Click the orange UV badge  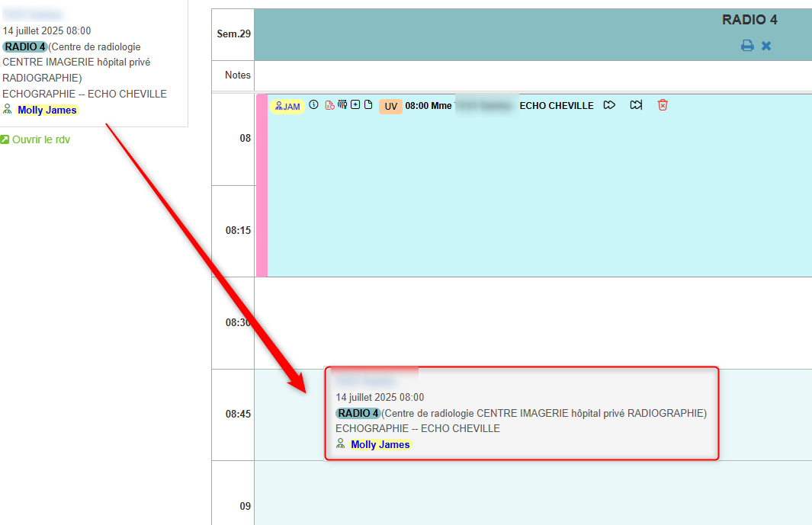point(390,107)
